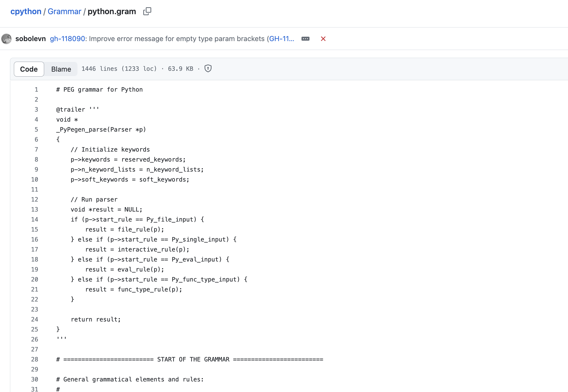The image size is (568, 392).
Task: Select line number 1
Action: (36, 90)
